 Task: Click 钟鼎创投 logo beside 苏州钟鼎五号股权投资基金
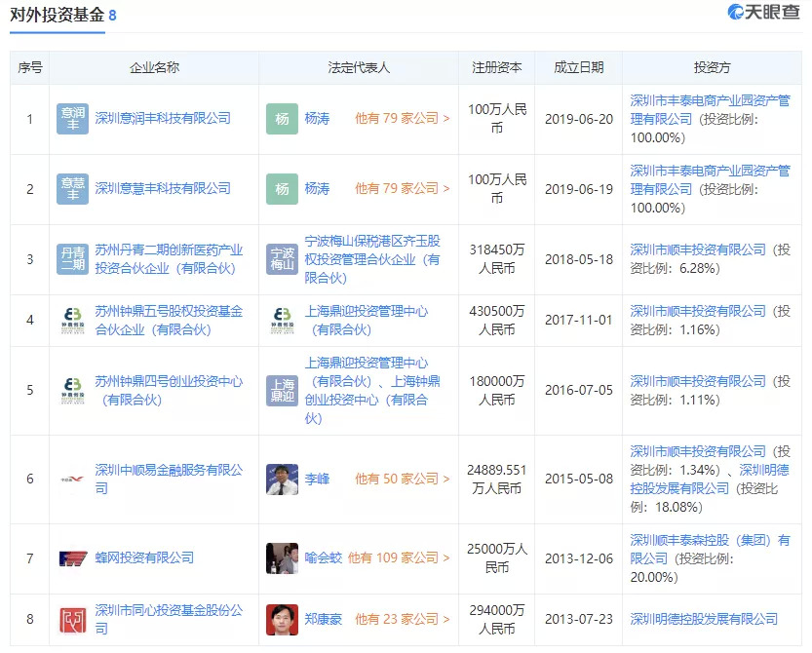72,320
